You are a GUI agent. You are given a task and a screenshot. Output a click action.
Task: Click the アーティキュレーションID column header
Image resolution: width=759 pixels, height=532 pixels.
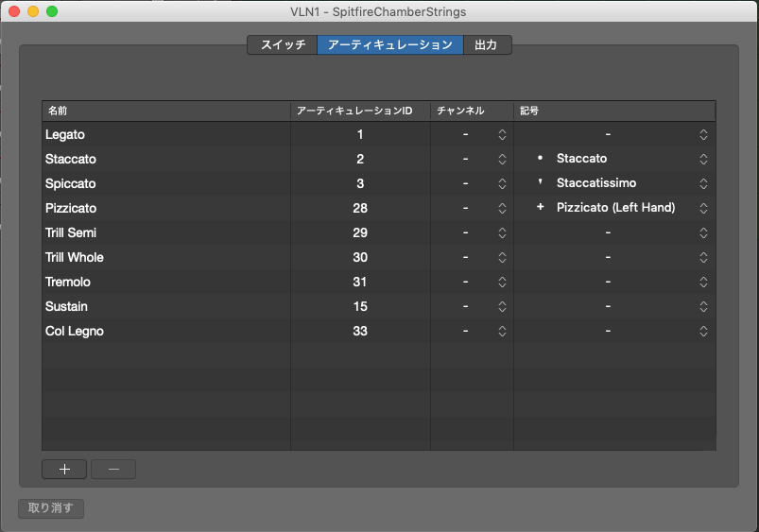[361, 111]
